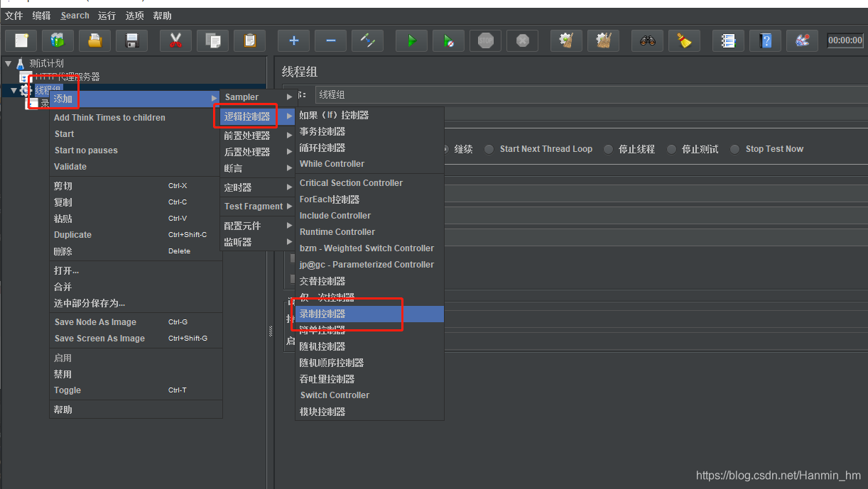Click the Clear All double broom icon

click(x=603, y=40)
